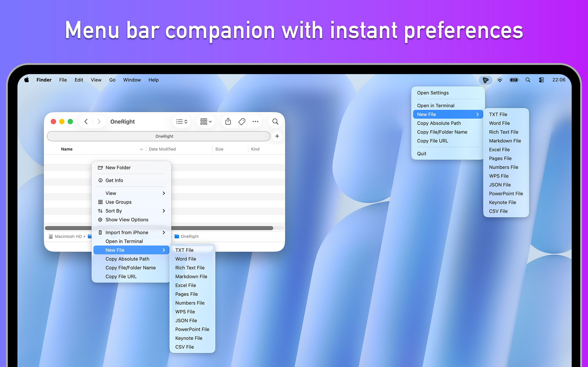
Task: Click the tag icon in Finder toolbar
Action: [x=242, y=121]
